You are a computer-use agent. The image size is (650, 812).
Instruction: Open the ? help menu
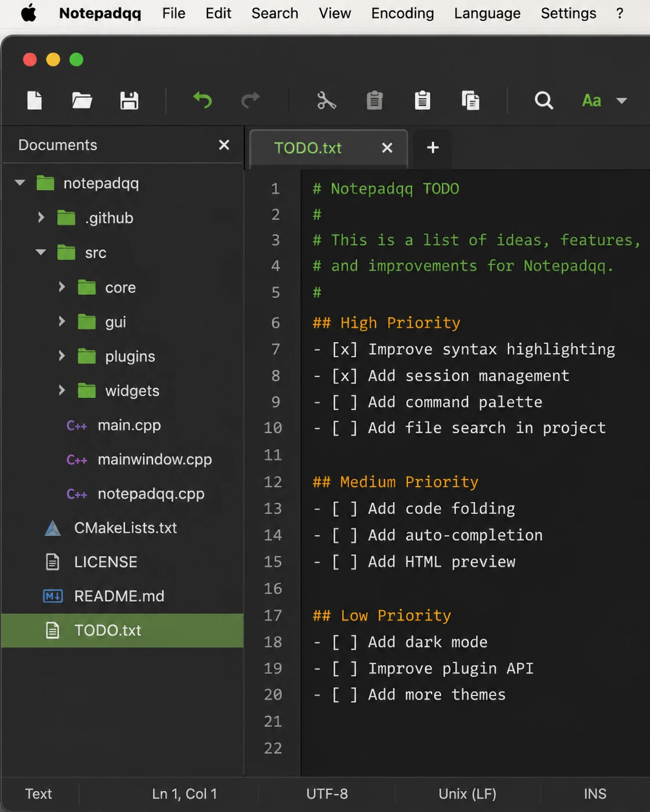(x=620, y=13)
